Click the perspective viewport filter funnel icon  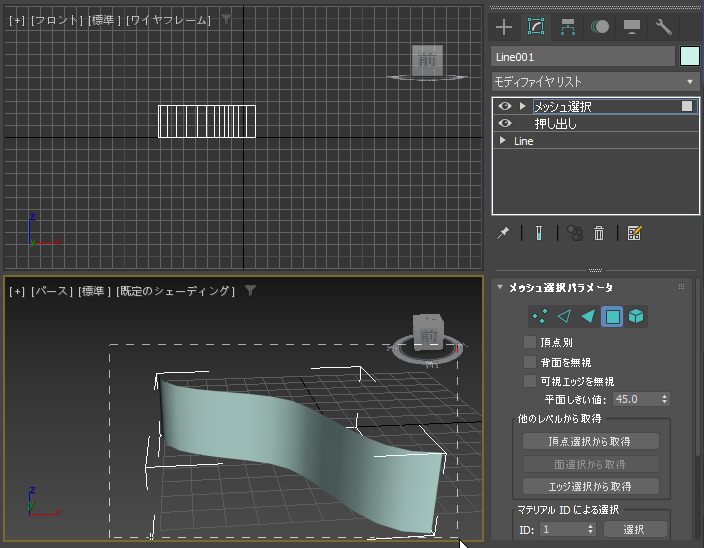pyautogui.click(x=251, y=290)
